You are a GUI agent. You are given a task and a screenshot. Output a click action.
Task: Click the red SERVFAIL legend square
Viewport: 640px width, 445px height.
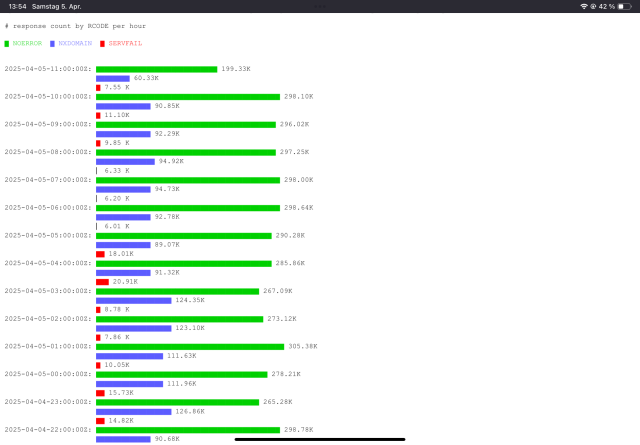103,44
